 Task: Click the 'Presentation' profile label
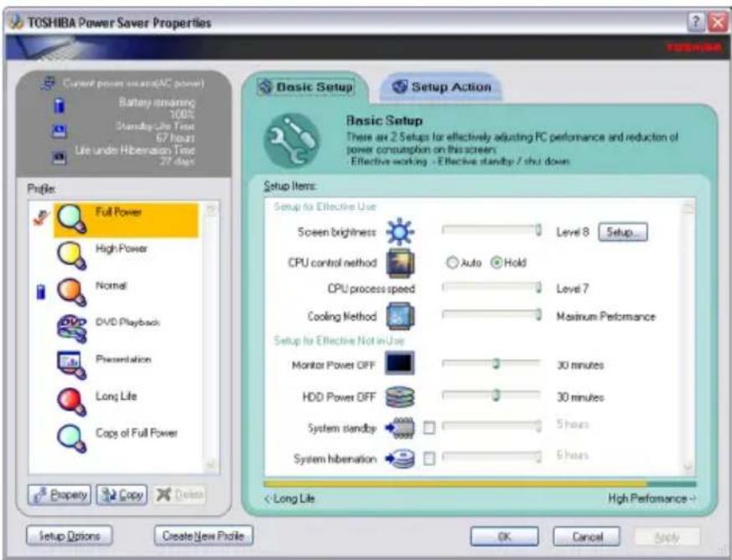(123, 359)
